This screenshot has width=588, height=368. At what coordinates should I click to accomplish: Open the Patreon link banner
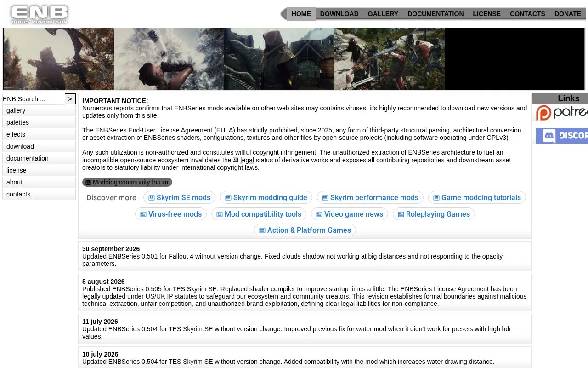point(561,113)
